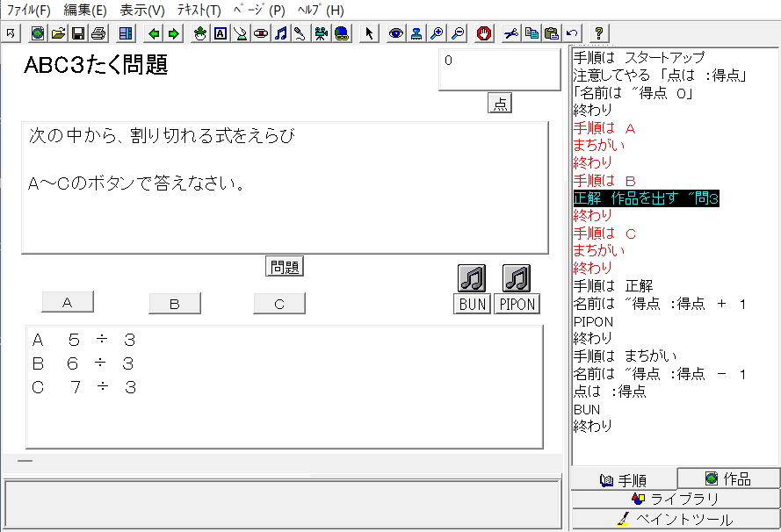Click the music note icon above BUN
781x532 pixels.
472,278
